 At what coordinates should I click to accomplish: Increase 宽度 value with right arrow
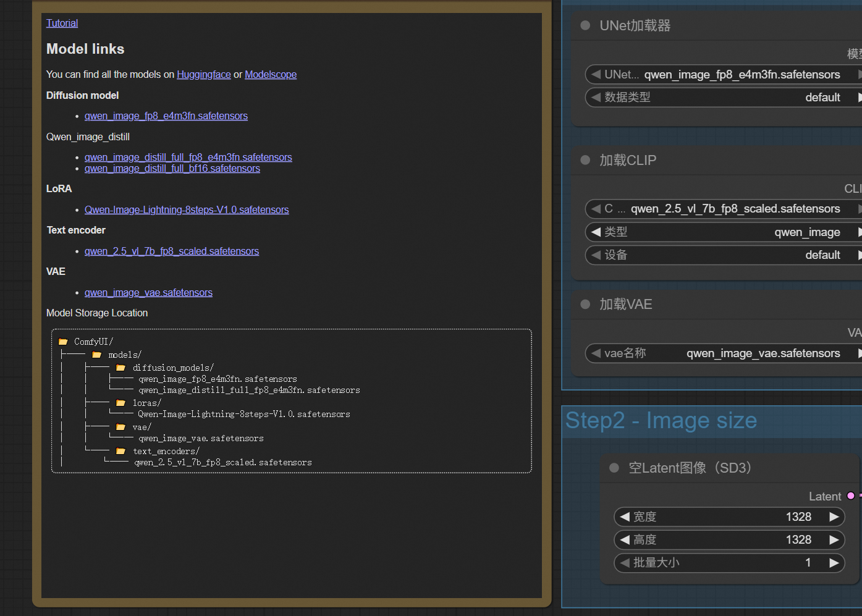point(834,517)
